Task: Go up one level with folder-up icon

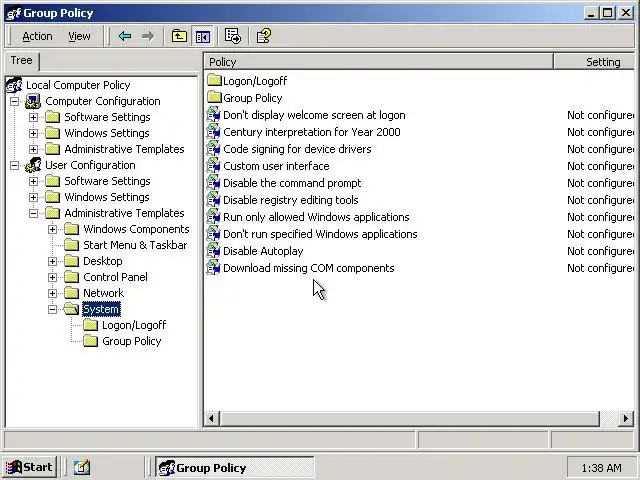Action: [179, 36]
